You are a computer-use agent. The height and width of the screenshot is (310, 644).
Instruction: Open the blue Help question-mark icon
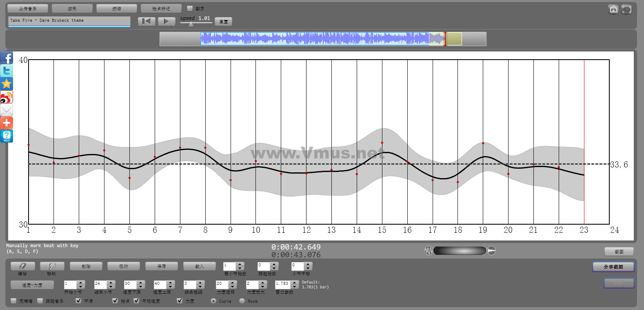coord(7,136)
